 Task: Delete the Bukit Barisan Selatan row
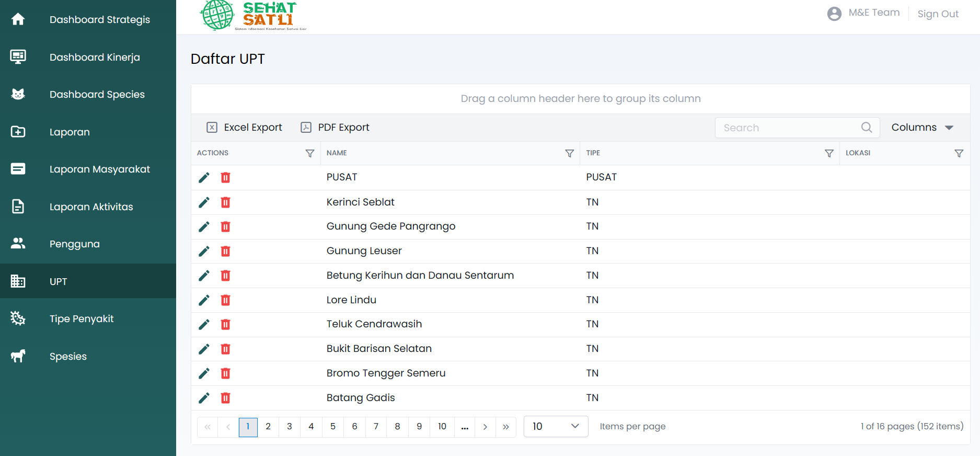point(225,349)
